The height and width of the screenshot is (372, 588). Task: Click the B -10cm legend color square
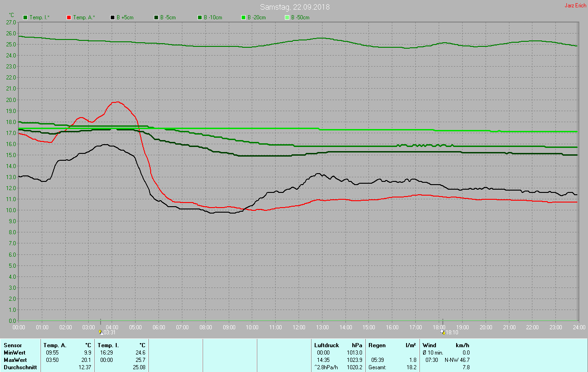(x=200, y=17)
